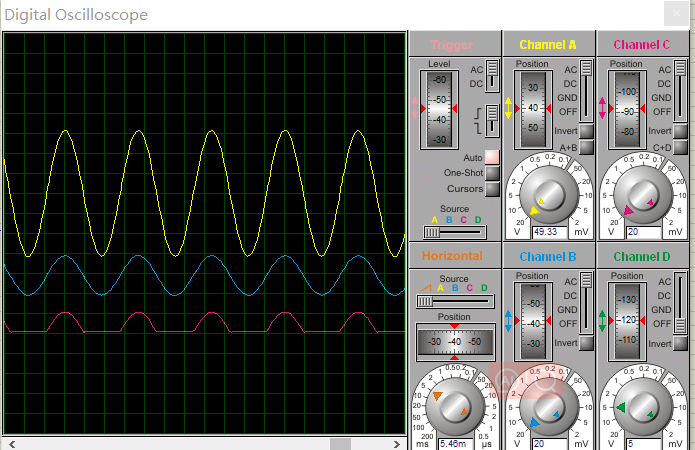Click Channel D coupling mode slider
The width and height of the screenshot is (695, 450).
tap(680, 303)
